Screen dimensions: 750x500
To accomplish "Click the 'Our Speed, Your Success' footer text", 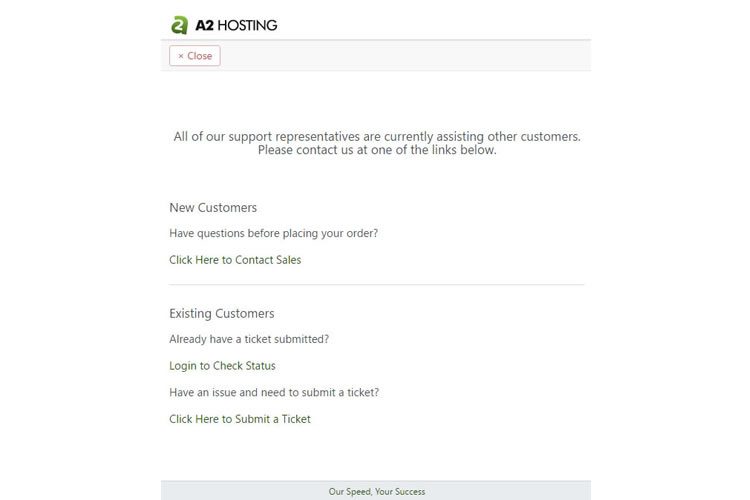I will [376, 491].
